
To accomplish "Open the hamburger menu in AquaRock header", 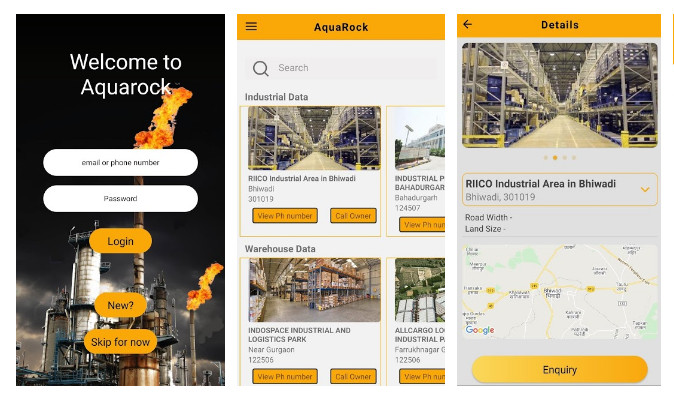I will pyautogui.click(x=251, y=27).
